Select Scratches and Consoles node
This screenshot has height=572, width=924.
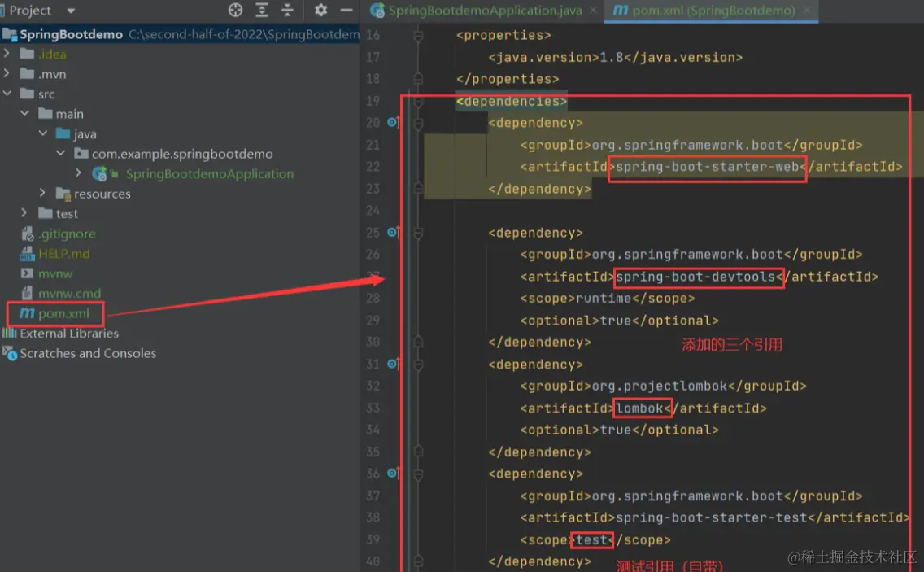[88, 353]
